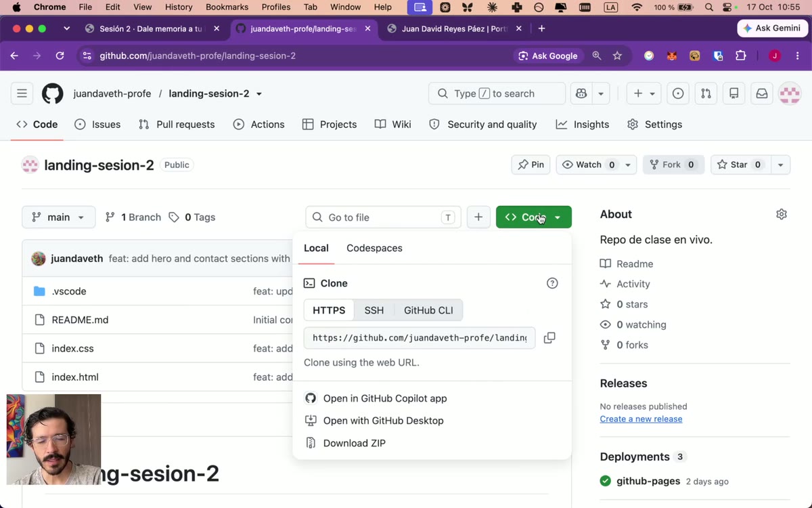The width and height of the screenshot is (812, 508).
Task: Add file using the plus button
Action: pos(478,217)
